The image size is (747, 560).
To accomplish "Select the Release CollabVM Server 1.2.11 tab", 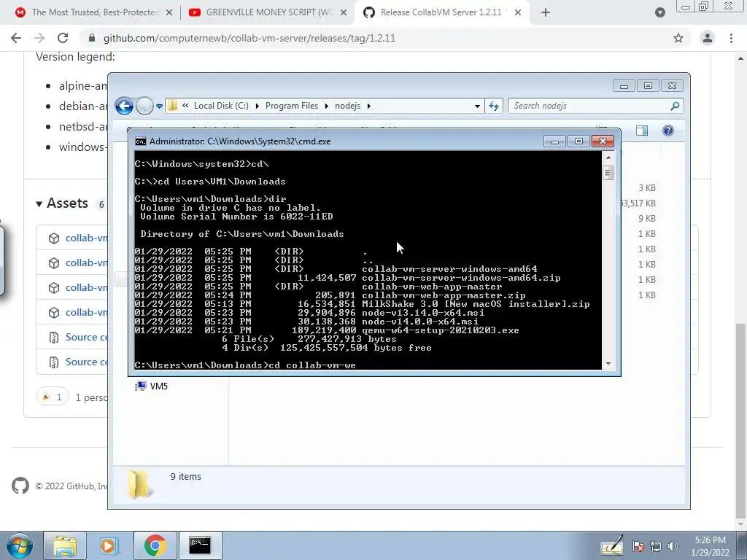I will 441,12.
